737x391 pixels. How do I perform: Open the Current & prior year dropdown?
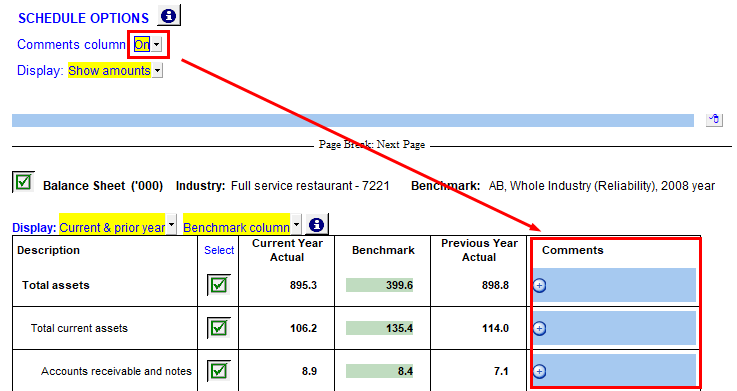click(172, 224)
